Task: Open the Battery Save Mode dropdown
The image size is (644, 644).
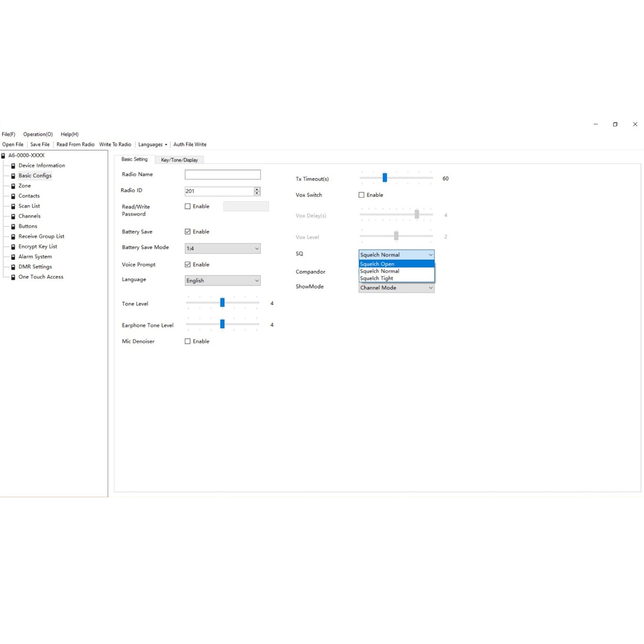Action: (222, 249)
